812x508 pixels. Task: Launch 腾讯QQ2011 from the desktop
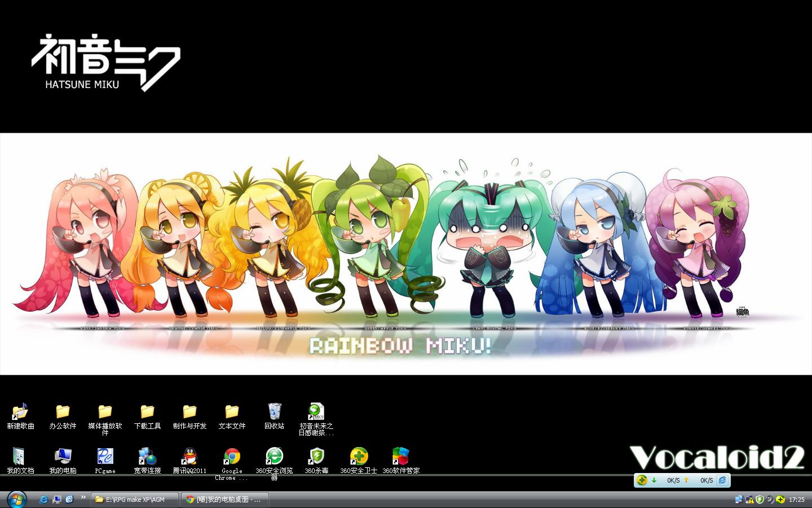tap(189, 461)
